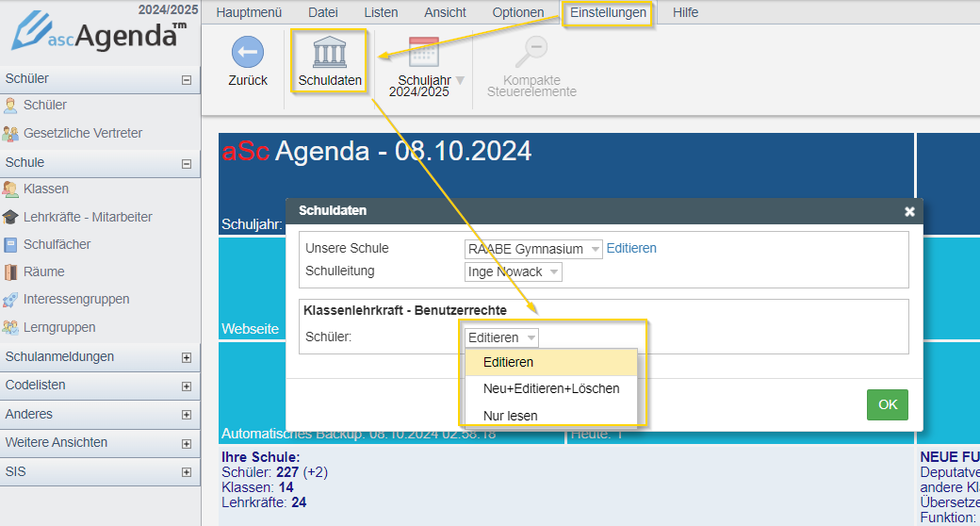This screenshot has width=980, height=526.
Task: Open the Unsere Schule dropdown
Action: [x=533, y=249]
